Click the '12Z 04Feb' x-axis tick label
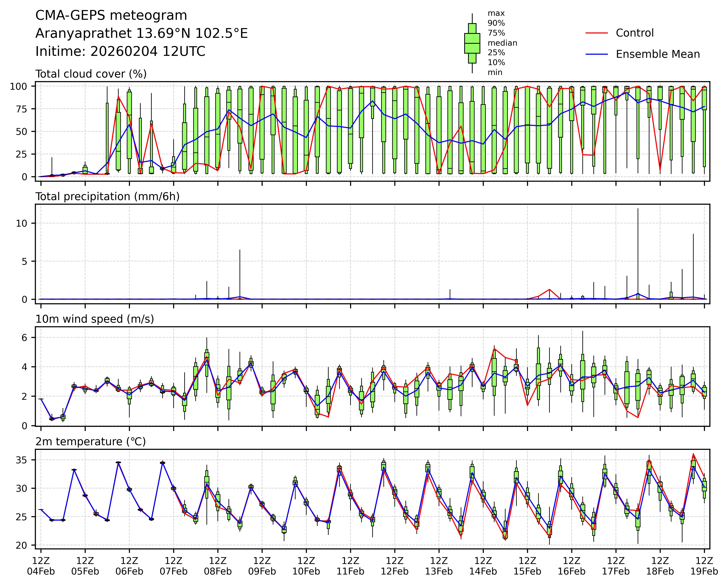This screenshot has width=728, height=586. pyautogui.click(x=41, y=566)
